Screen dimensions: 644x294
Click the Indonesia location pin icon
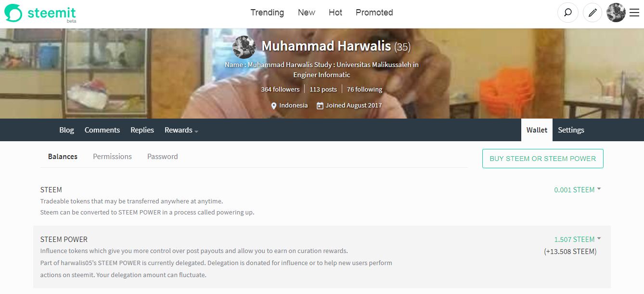coord(274,106)
